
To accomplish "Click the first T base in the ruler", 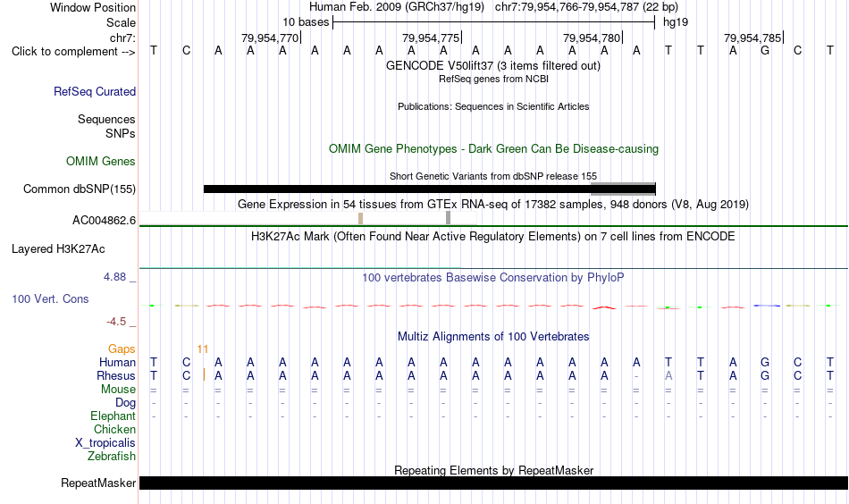I will [x=154, y=51].
